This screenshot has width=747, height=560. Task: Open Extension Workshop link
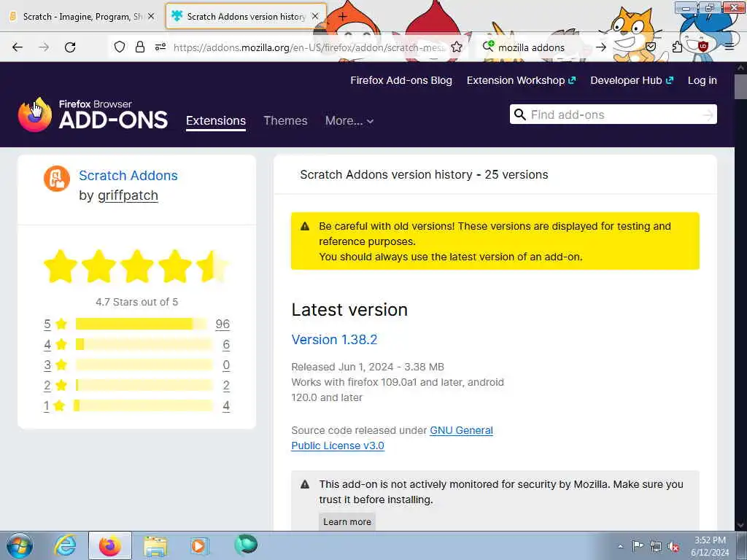(x=521, y=80)
